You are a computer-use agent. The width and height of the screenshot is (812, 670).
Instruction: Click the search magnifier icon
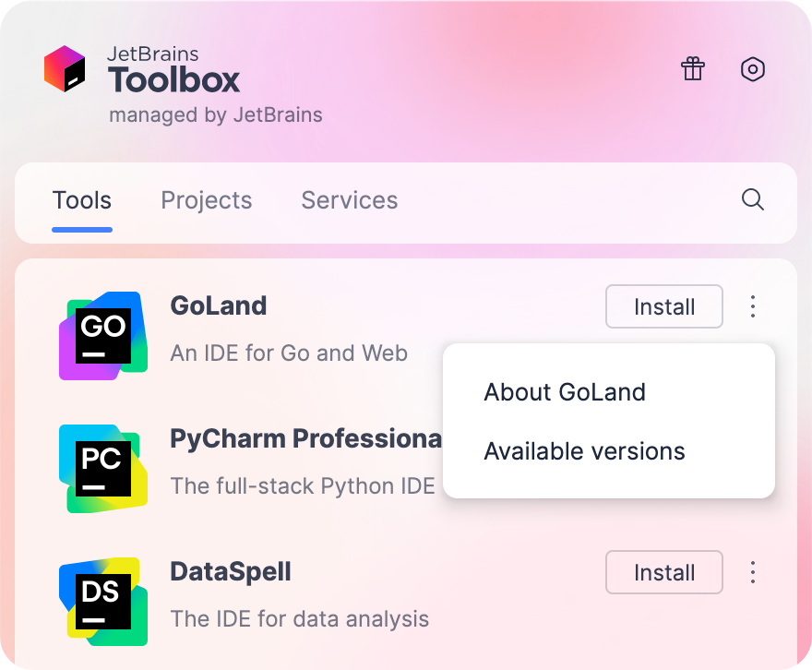click(x=753, y=200)
